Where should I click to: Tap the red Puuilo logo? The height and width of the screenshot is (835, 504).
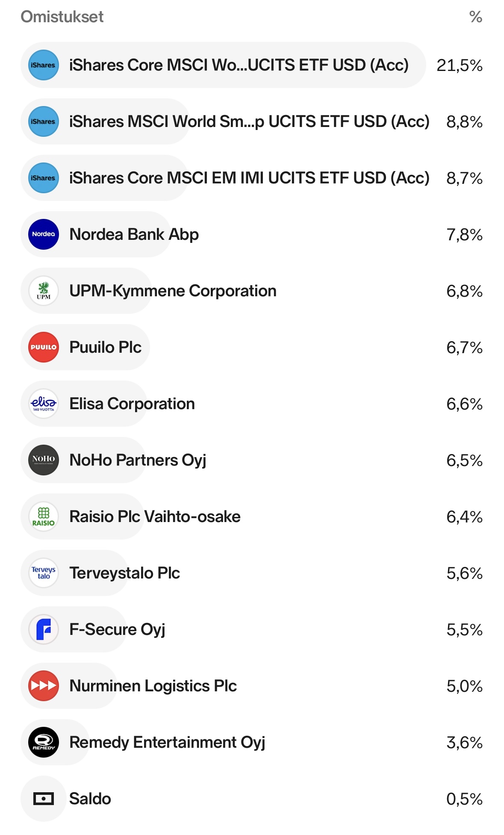(44, 347)
